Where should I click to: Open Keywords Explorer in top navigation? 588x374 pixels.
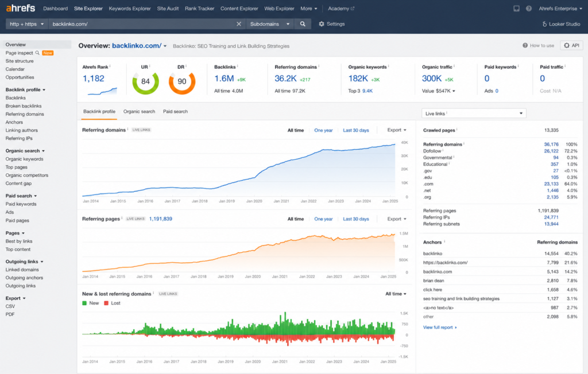[x=130, y=8]
